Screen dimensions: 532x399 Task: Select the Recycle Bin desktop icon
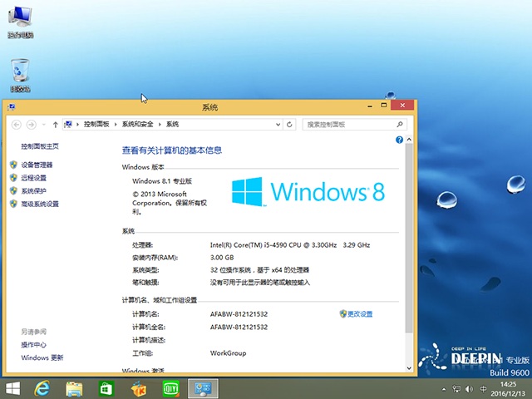tap(20, 76)
